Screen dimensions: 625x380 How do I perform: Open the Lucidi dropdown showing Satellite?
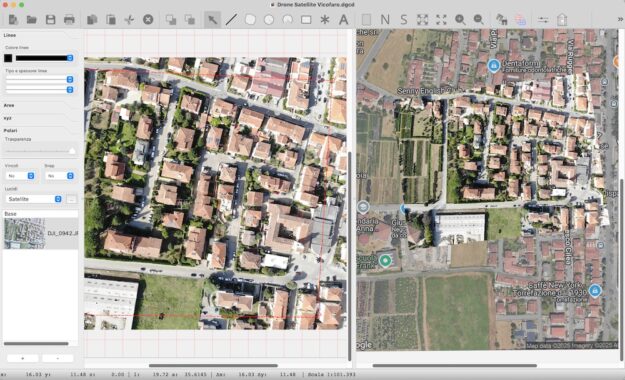point(33,199)
